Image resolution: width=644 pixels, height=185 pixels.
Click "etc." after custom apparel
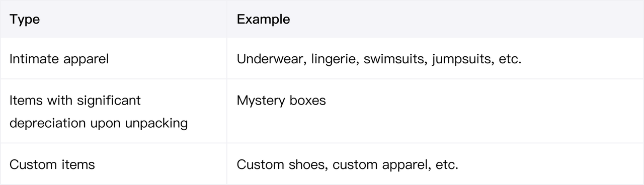[446, 164]
